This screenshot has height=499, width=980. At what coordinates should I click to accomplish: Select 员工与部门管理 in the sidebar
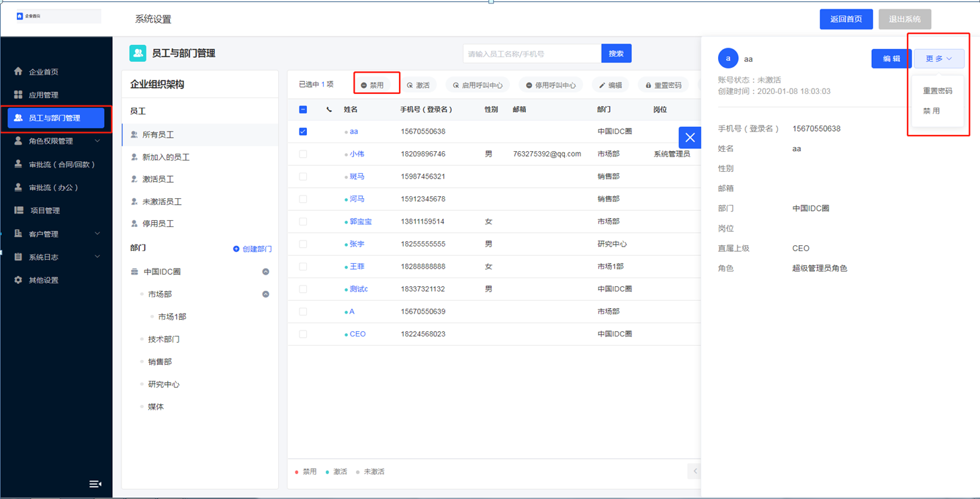[56, 118]
